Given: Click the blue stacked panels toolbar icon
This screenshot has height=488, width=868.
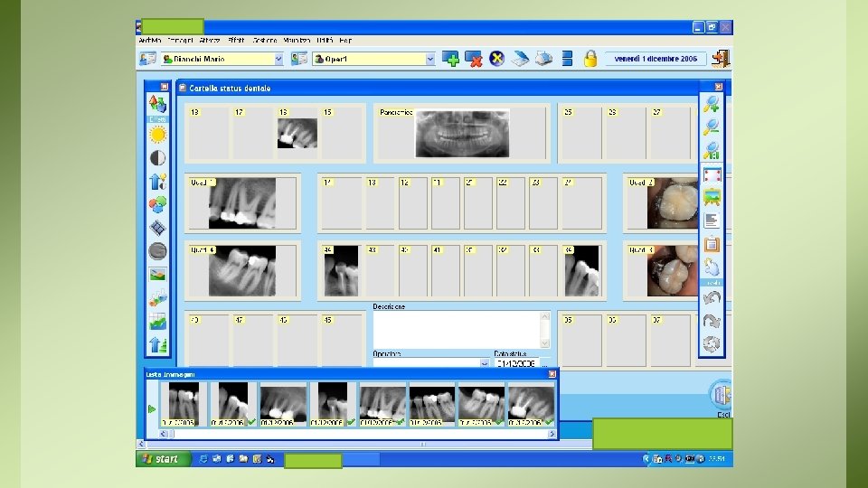Looking at the screenshot, I should tap(567, 59).
